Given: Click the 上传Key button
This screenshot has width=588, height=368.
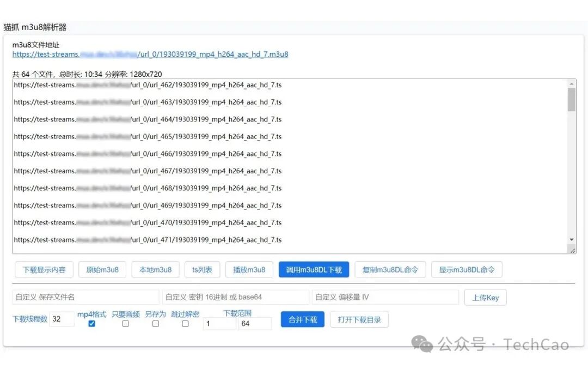Looking at the screenshot, I should pyautogui.click(x=486, y=298).
